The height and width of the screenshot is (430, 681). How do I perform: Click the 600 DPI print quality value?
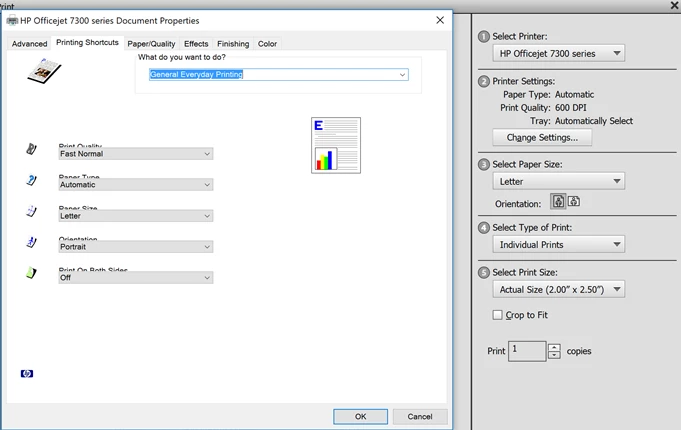[x=571, y=108]
